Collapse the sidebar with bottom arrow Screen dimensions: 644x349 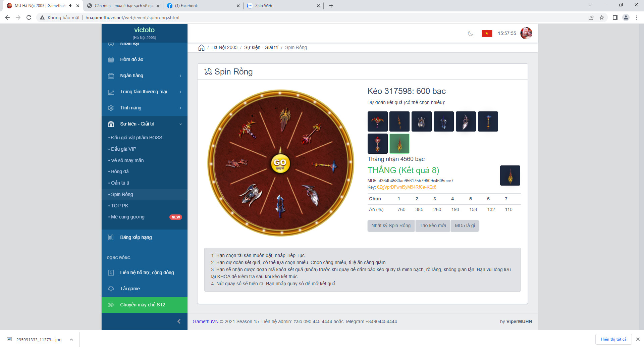[179, 321]
